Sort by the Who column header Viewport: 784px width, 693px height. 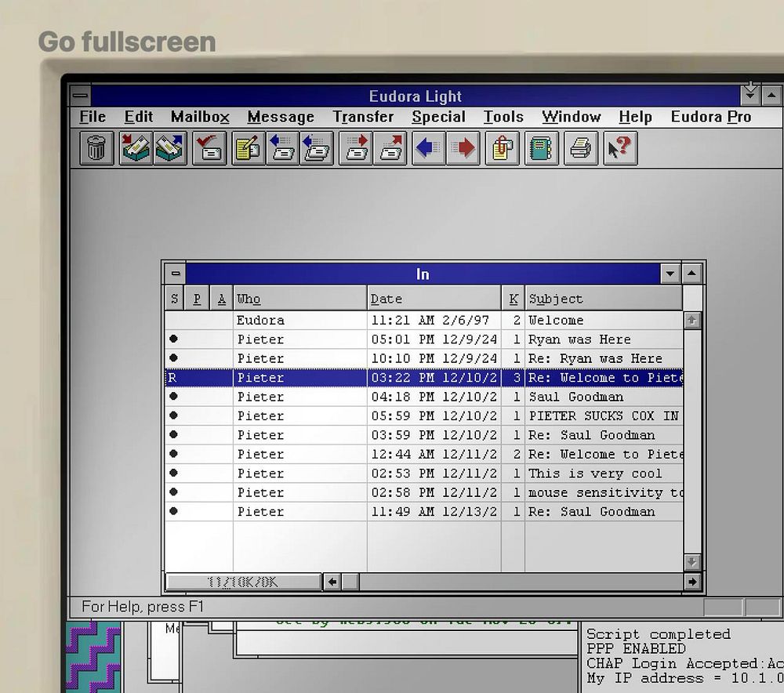(300, 299)
